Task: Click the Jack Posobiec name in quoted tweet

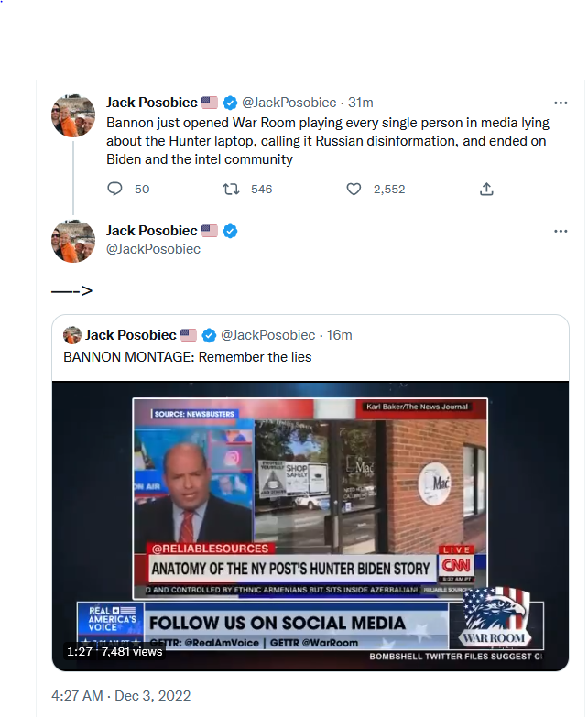Action: tap(130, 335)
